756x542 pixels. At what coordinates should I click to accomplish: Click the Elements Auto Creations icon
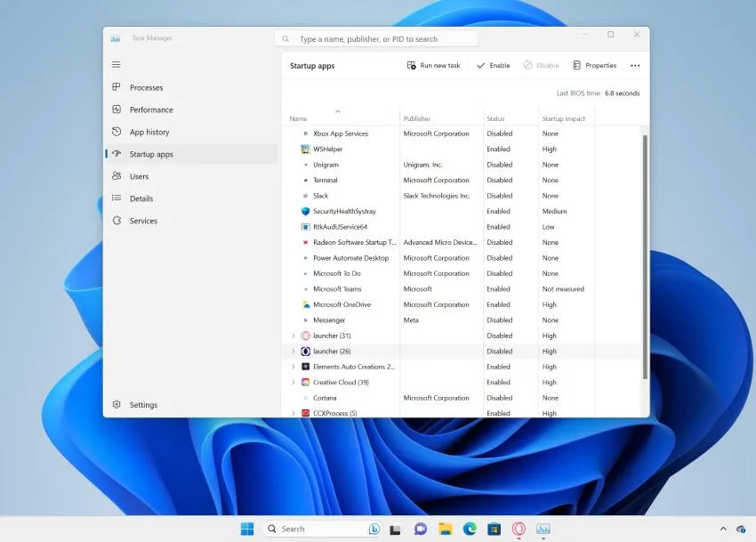305,367
